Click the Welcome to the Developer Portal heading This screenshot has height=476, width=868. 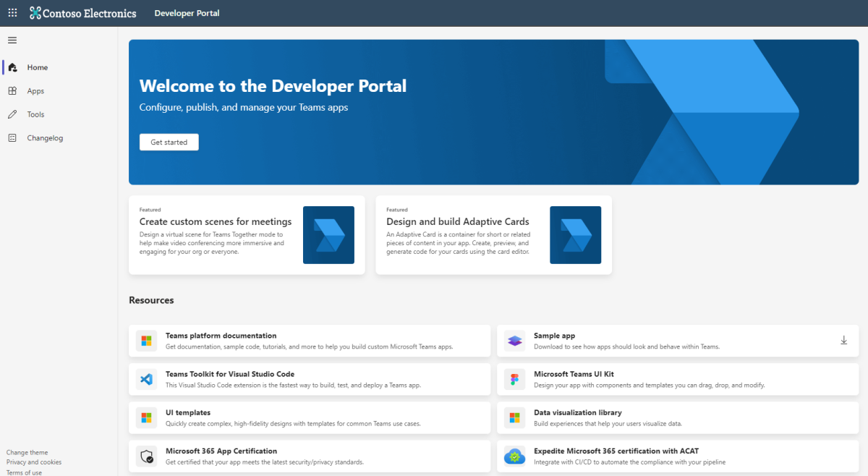click(x=273, y=86)
